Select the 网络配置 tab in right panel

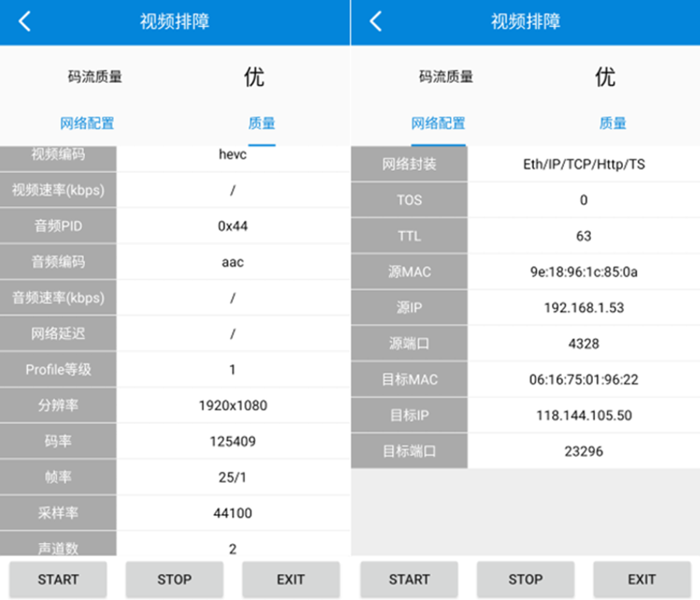[x=438, y=123]
